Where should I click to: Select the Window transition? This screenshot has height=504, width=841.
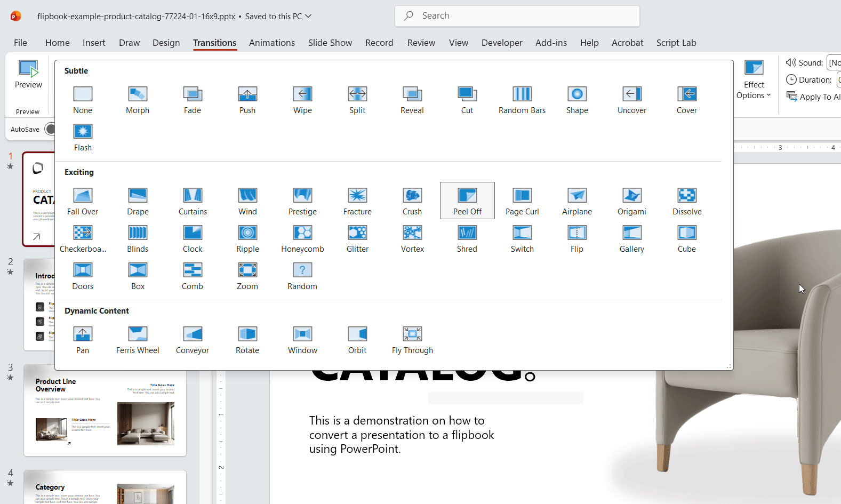click(x=302, y=340)
